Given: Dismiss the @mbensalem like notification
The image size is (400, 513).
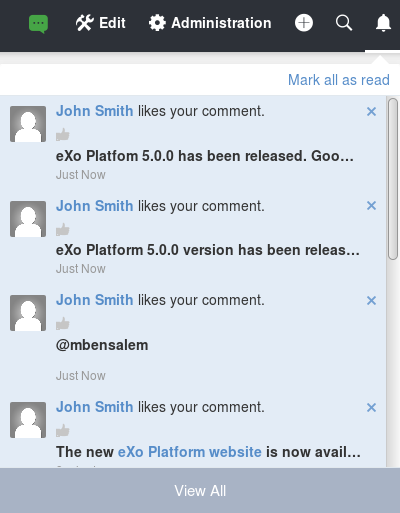Looking at the screenshot, I should coord(371,300).
